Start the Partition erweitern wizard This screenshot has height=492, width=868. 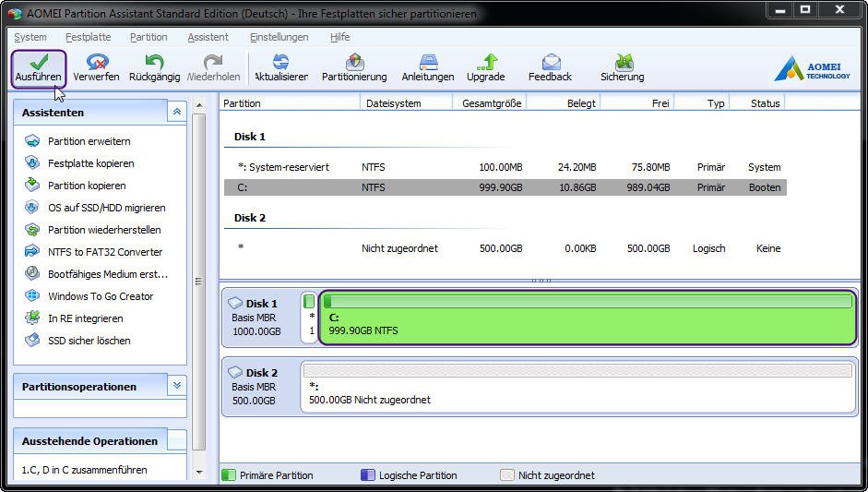pos(89,141)
